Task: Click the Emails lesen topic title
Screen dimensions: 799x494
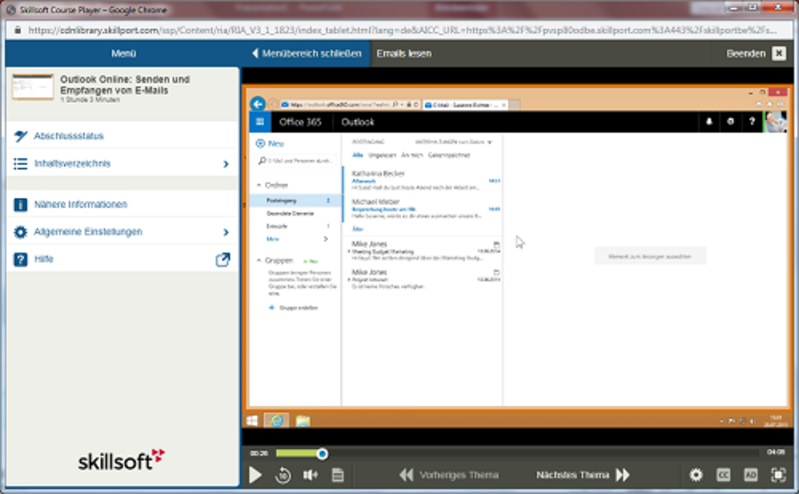Action: tap(404, 54)
